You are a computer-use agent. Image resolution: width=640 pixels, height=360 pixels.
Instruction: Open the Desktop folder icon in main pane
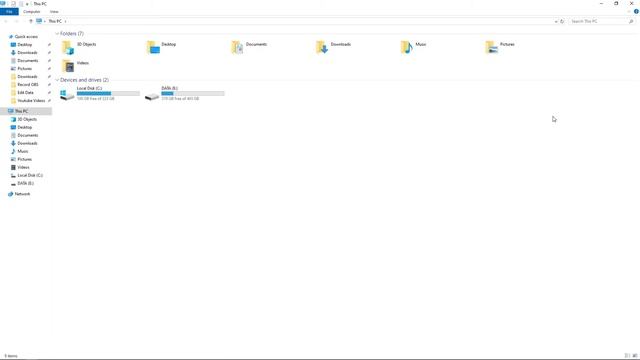point(153,47)
